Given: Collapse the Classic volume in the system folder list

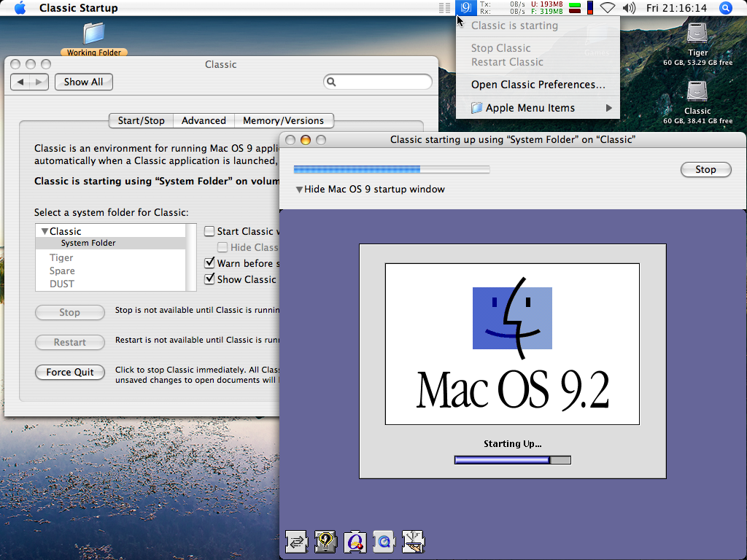Looking at the screenshot, I should click(44, 231).
